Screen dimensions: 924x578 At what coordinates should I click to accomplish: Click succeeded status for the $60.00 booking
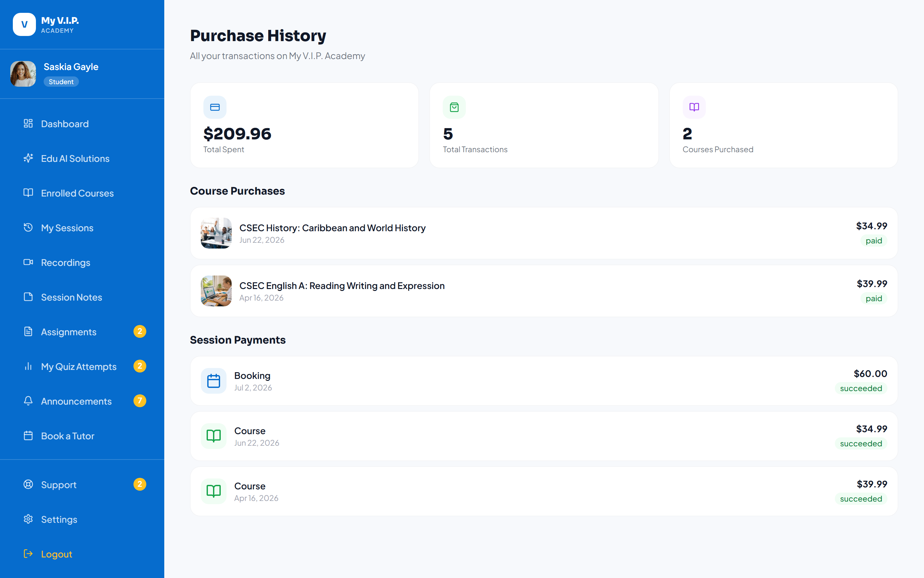861,389
